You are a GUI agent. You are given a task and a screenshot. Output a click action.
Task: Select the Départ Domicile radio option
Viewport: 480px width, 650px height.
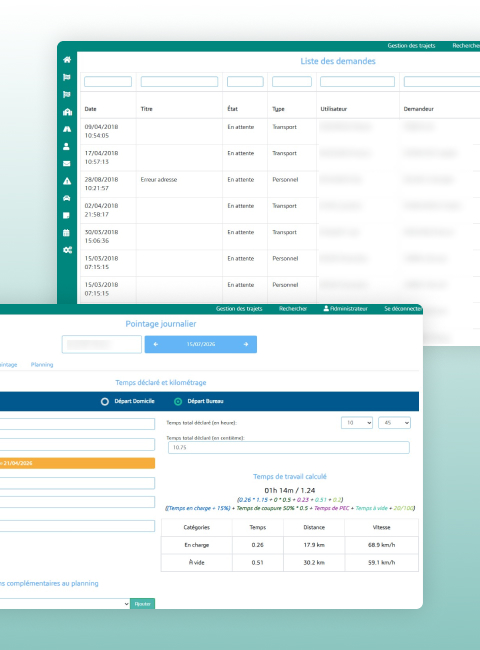coord(105,402)
